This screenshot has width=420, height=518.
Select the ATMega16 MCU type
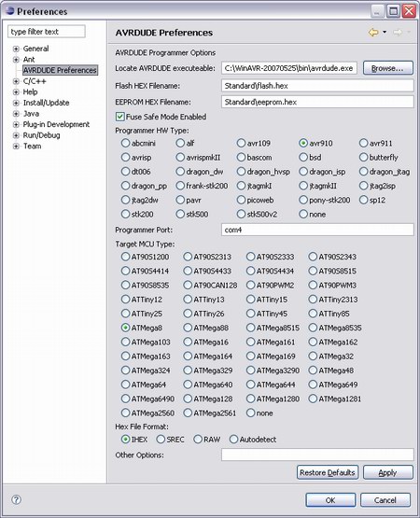(188, 342)
